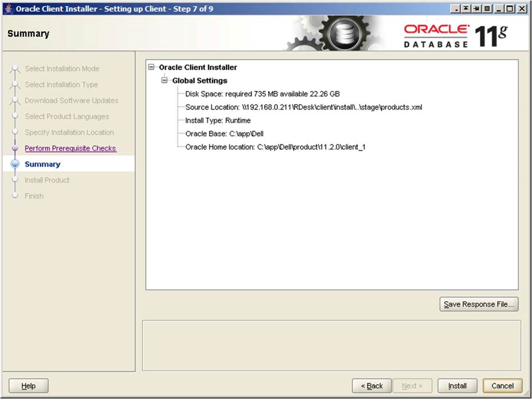
Task: Go to Perform Prerequisite Checks step
Action: (70, 148)
